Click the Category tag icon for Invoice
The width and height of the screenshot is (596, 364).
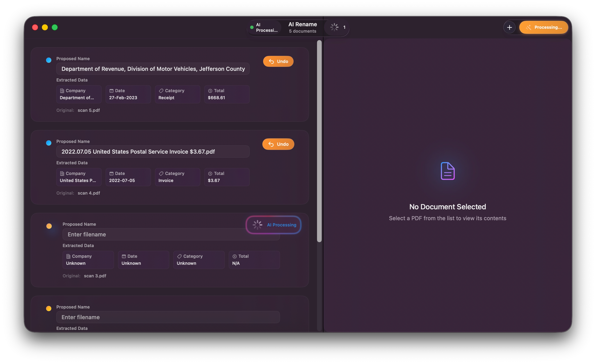pyautogui.click(x=161, y=174)
